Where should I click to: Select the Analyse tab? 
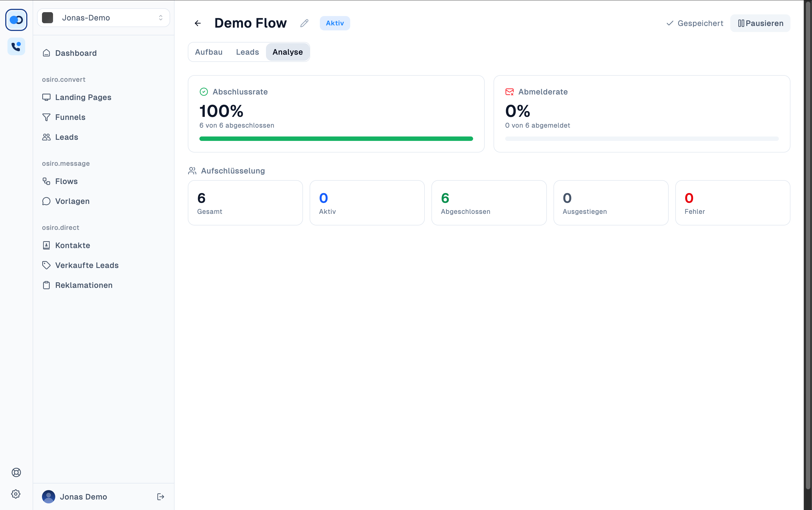[x=288, y=52]
